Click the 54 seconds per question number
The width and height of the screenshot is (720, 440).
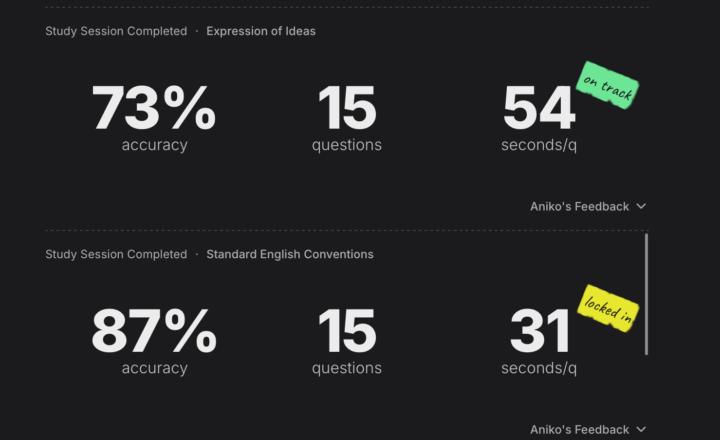(x=539, y=108)
